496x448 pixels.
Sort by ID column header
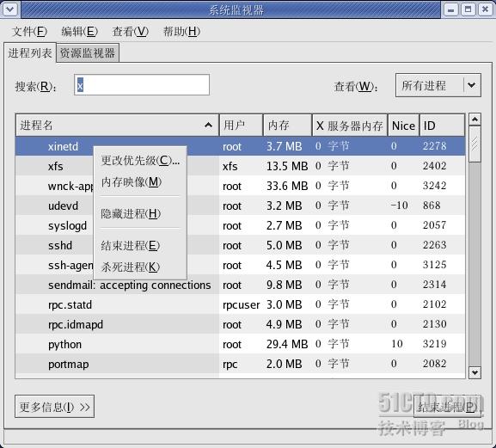(442, 126)
